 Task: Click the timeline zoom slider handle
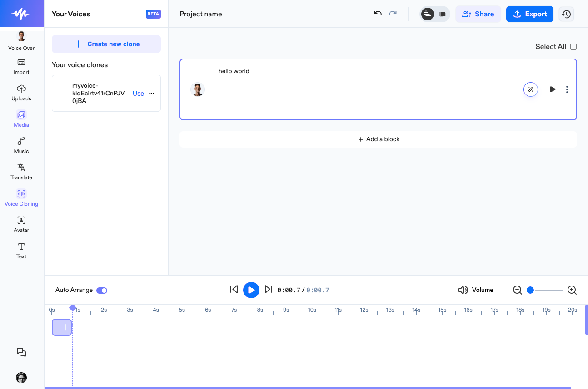pos(530,290)
